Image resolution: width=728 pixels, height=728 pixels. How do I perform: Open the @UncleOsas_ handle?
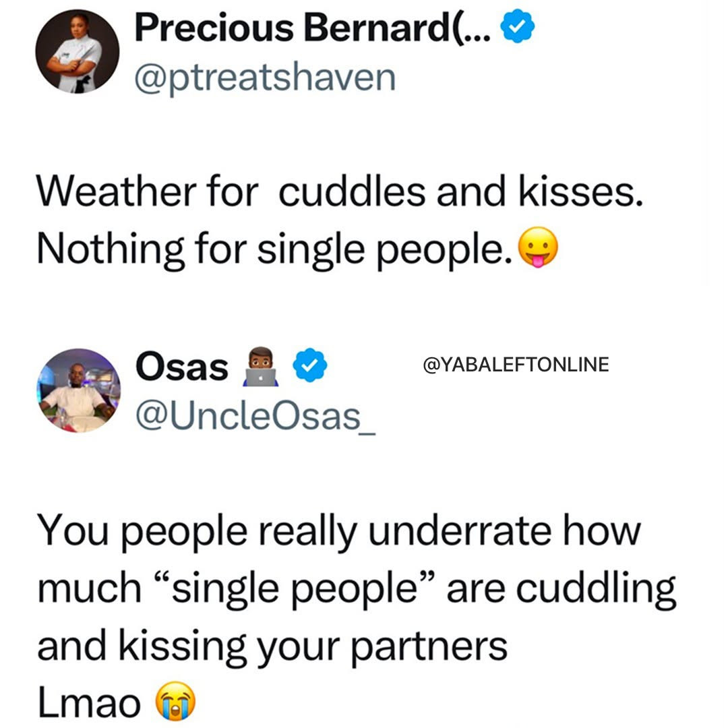[255, 417]
